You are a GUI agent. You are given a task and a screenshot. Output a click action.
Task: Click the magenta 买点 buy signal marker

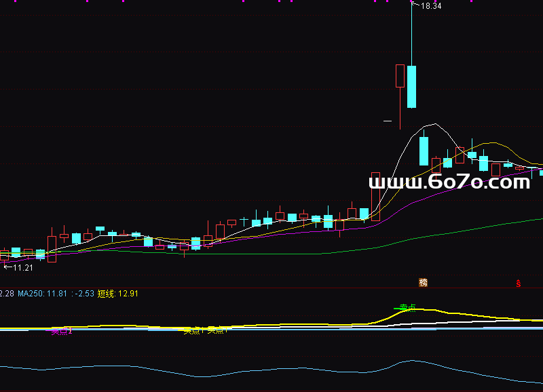pos(62,331)
